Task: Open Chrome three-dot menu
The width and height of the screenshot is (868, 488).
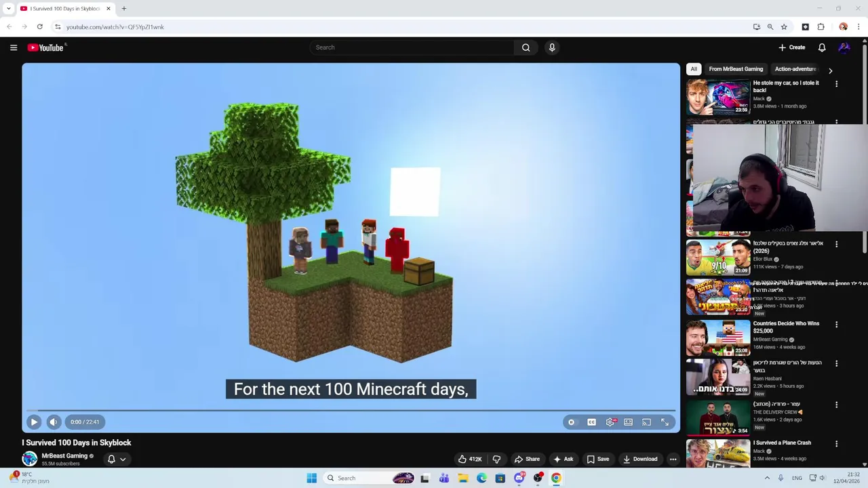Action: point(859,27)
